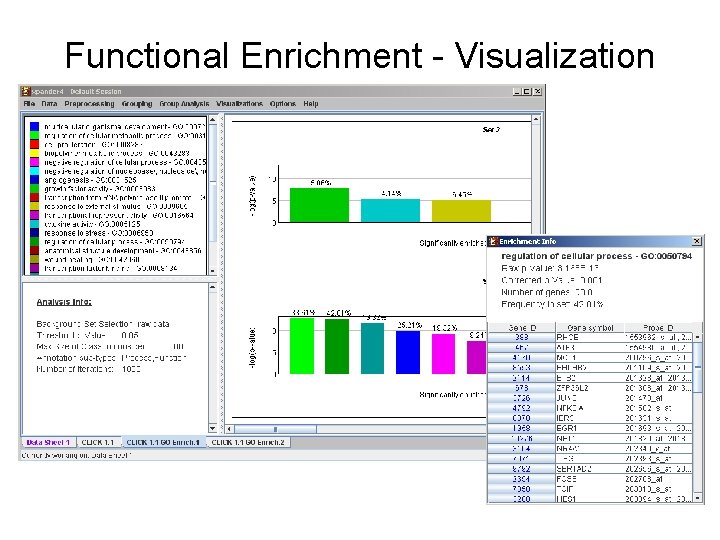The image size is (720, 540).
Task: Open gene ID link 1958 for EGR1
Action: 521,428
